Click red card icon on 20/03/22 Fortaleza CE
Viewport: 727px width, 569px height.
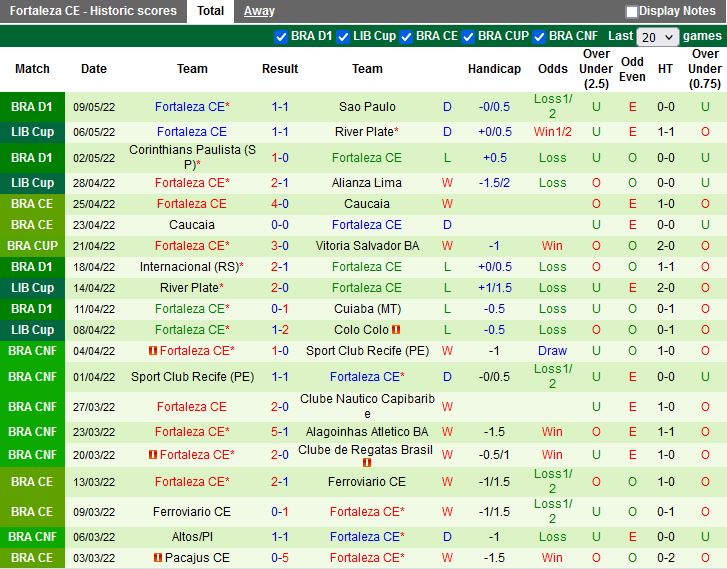(x=153, y=455)
